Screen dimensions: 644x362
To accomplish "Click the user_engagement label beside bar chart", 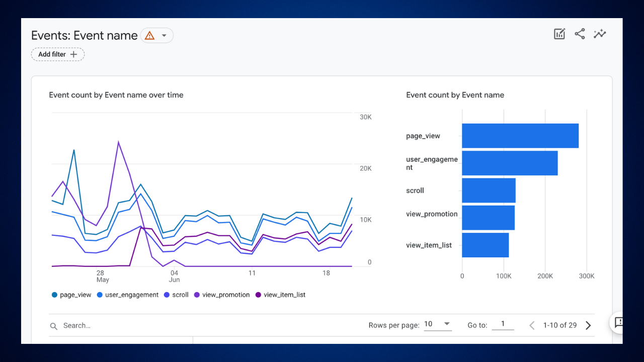I will click(x=432, y=163).
